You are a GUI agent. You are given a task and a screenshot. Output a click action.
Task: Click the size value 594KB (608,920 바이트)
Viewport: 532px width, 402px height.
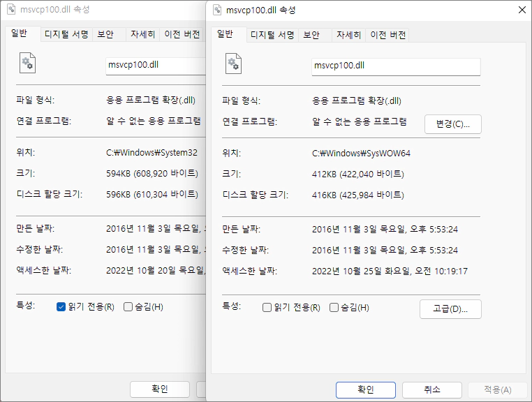pyautogui.click(x=152, y=174)
